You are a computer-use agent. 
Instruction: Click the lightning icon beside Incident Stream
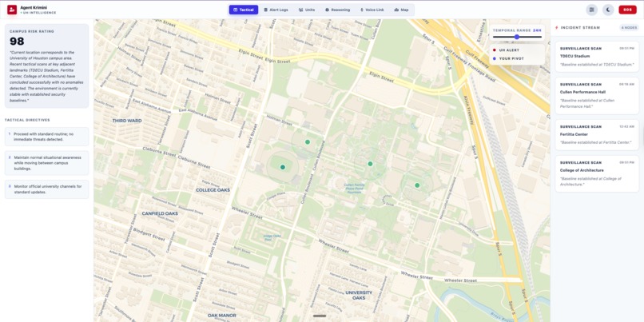click(x=557, y=28)
